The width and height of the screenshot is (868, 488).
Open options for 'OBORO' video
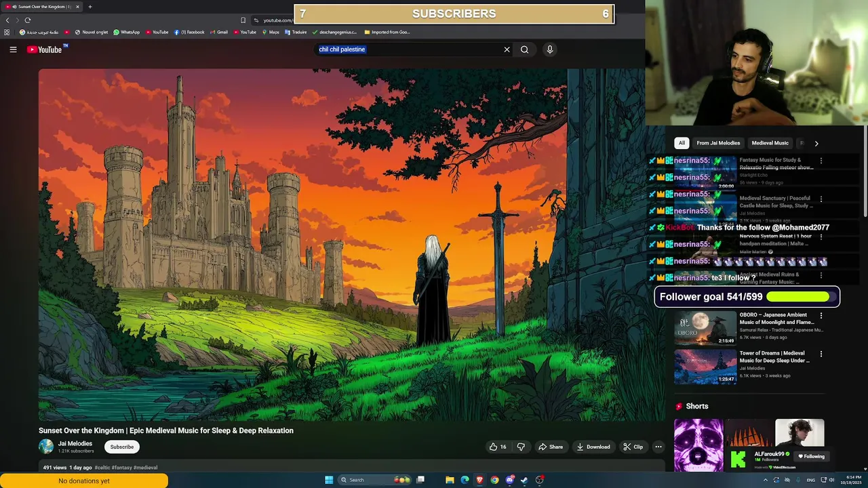821,315
